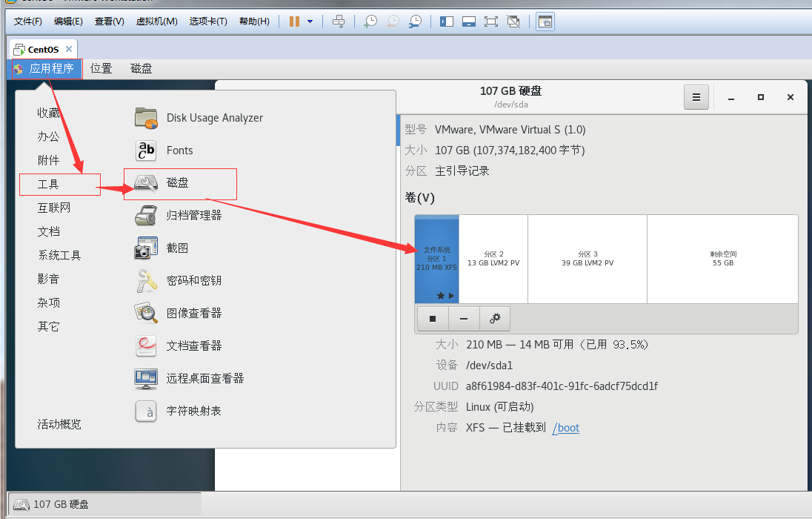Click 活动概览 activities overview
Viewport: 812px width, 519px height.
(x=59, y=424)
